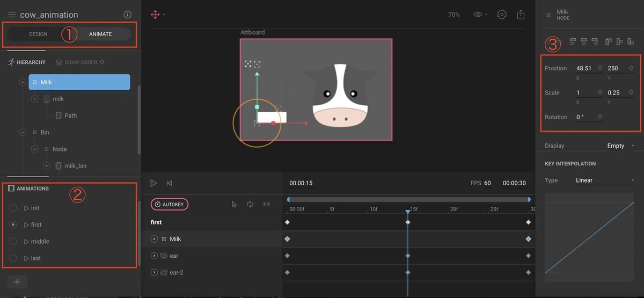
Task: Switch to the ANIMATE mode tab
Action: tap(100, 34)
